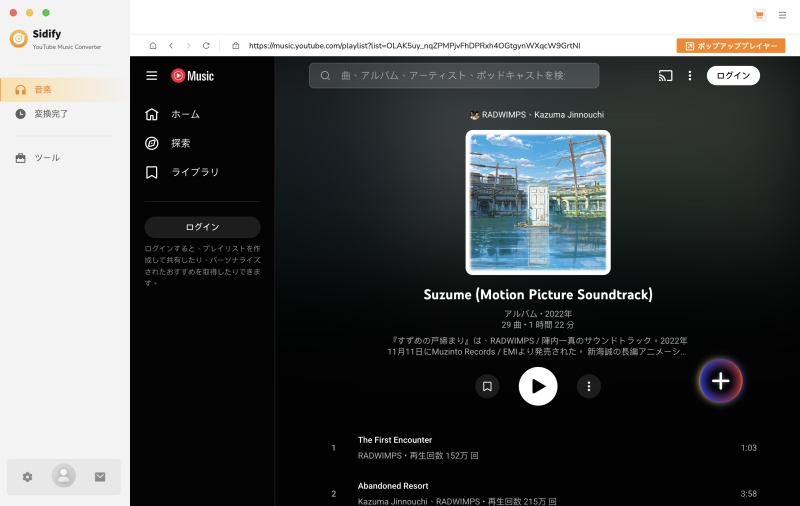Open the mail envelope icon

point(100,477)
